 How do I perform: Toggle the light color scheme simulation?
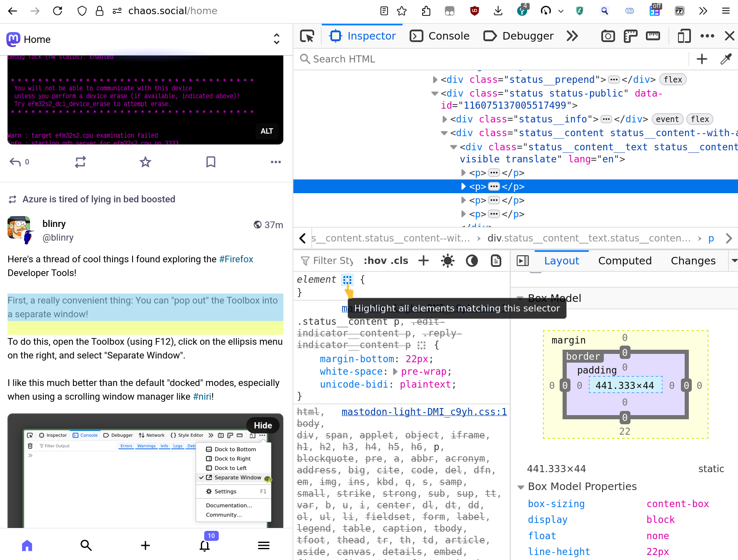448,261
